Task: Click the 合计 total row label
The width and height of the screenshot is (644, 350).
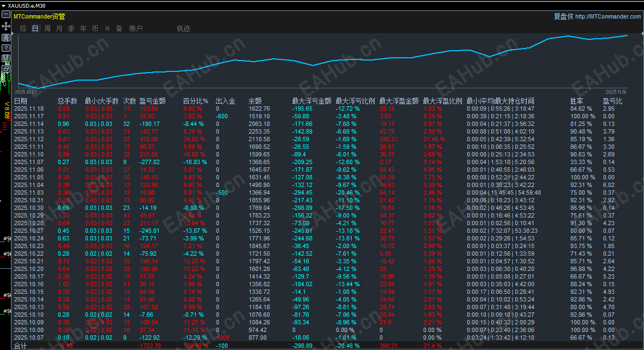Action: tap(21, 346)
